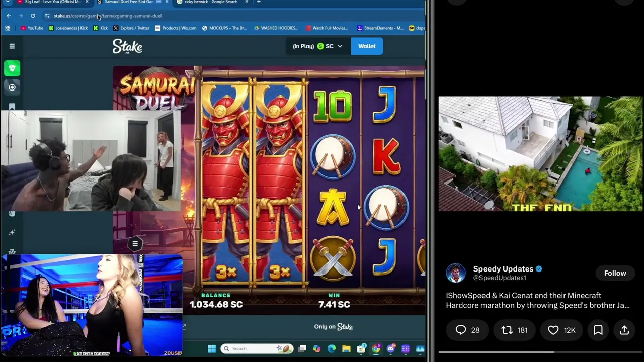Share the Speedy Updates post
The image size is (644, 362).
[624, 330]
